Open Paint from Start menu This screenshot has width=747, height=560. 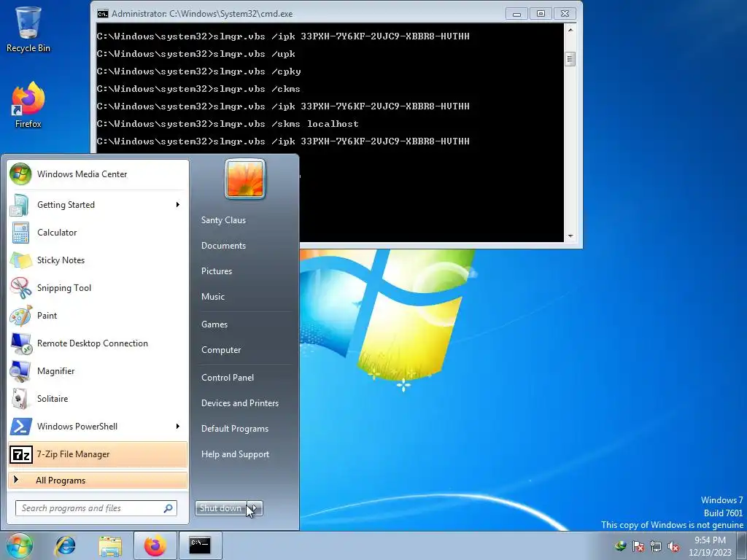(97, 315)
